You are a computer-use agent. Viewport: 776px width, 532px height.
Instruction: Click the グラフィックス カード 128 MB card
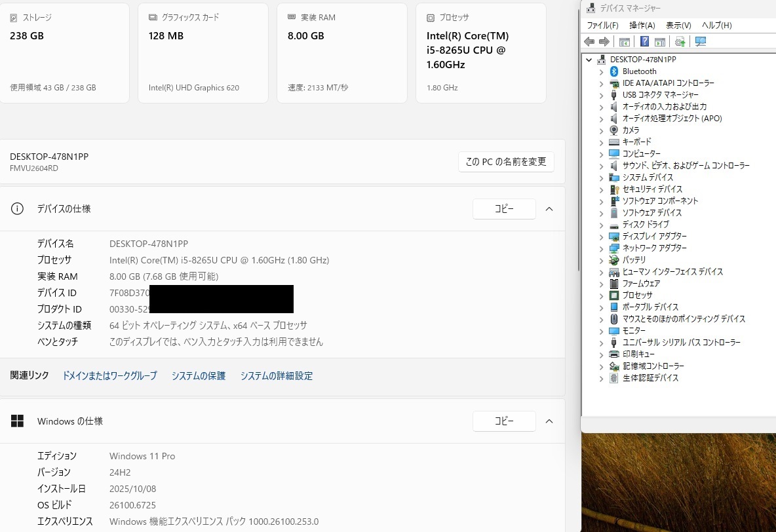(203, 53)
